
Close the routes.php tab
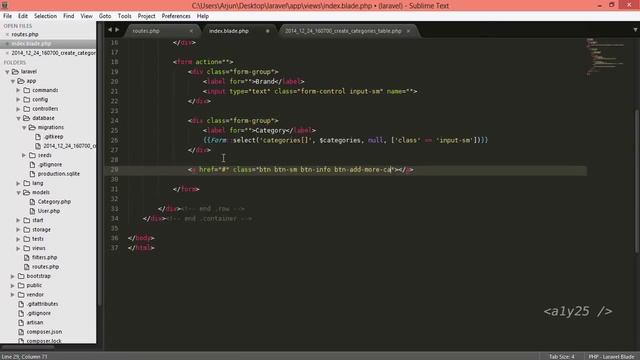(x=191, y=31)
